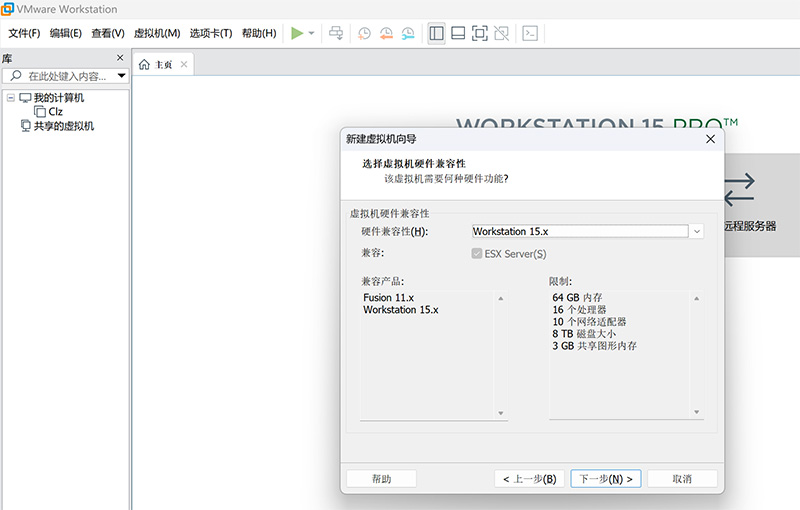Select the 16 个处理器 limit entry
Image resolution: width=800 pixels, height=510 pixels.
point(579,310)
